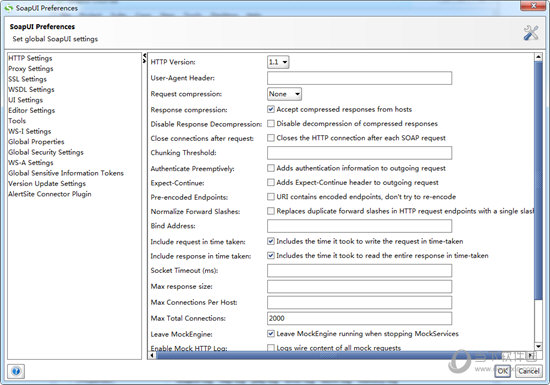550x385 pixels.
Task: Focus the Bind Address field
Action: [x=360, y=226]
